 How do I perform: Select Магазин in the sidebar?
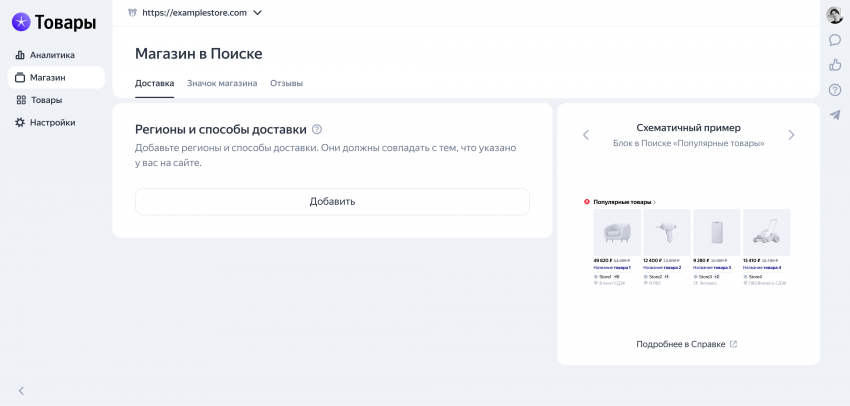click(47, 77)
